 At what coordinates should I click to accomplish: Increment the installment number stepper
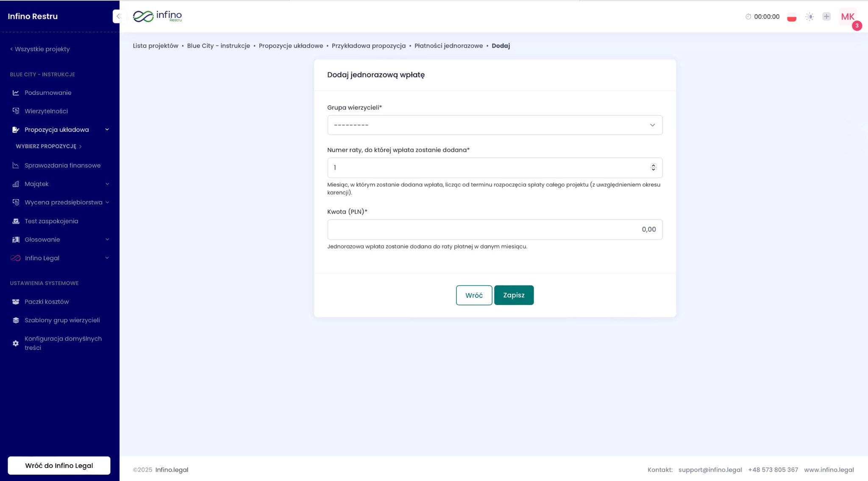[653, 165]
